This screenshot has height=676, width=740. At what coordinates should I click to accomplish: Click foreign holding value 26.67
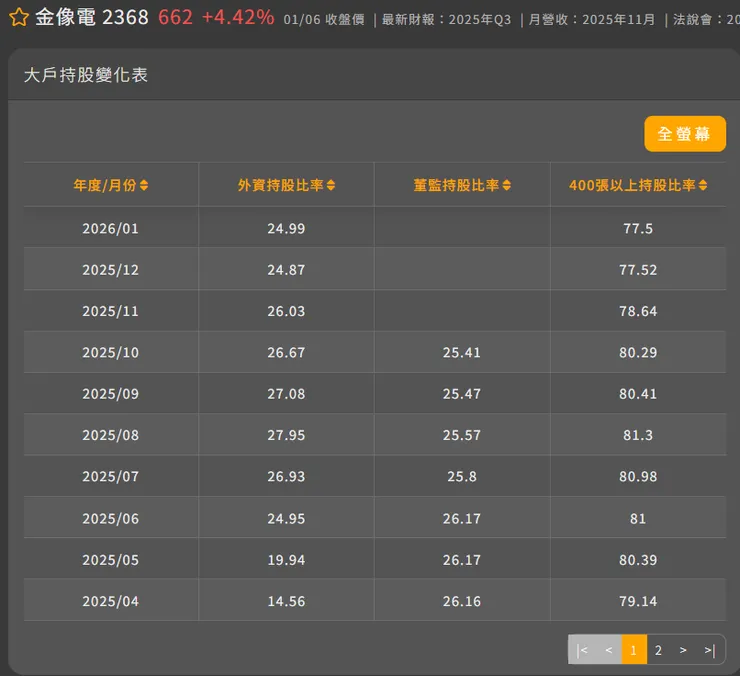click(x=286, y=353)
